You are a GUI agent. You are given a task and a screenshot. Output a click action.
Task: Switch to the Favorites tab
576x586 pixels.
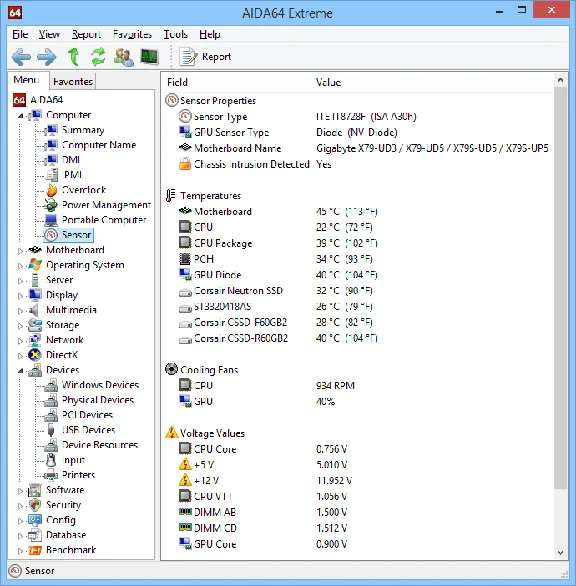click(x=73, y=81)
